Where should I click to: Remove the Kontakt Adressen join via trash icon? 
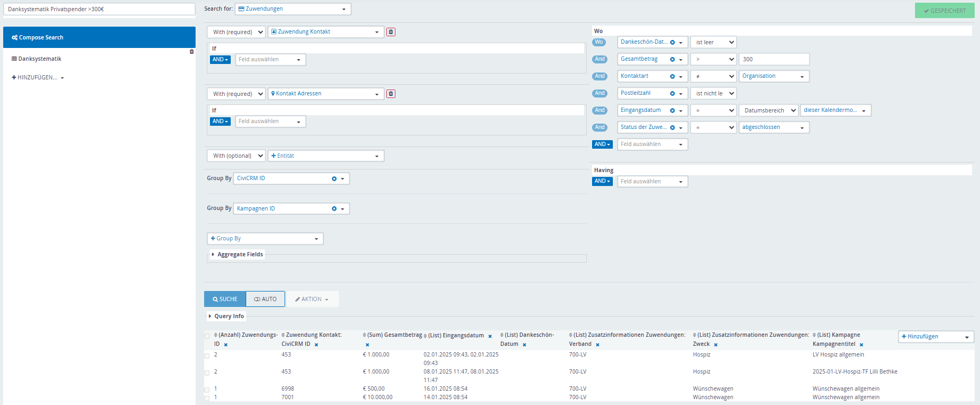click(391, 94)
